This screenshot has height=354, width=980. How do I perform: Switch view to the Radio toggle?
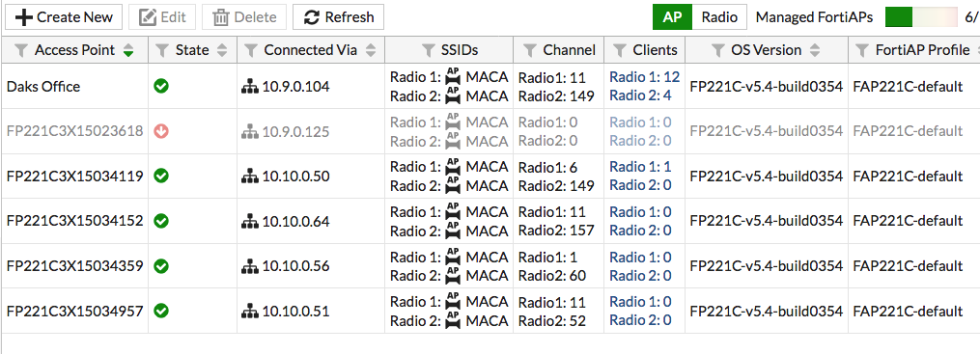click(719, 16)
